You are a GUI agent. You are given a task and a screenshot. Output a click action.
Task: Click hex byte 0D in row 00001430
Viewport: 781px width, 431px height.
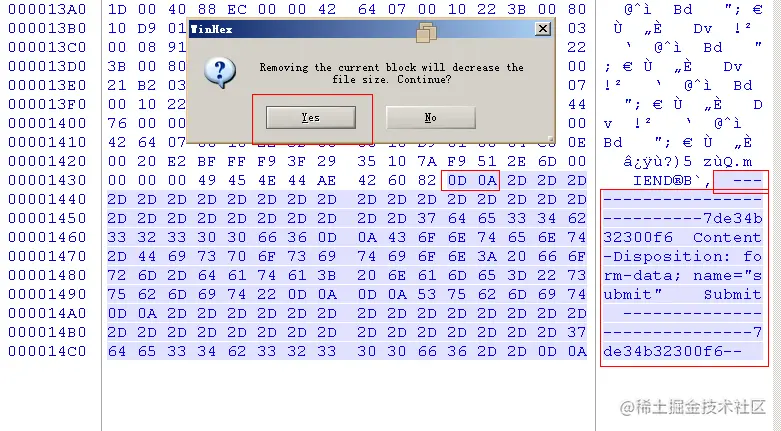[457, 180]
